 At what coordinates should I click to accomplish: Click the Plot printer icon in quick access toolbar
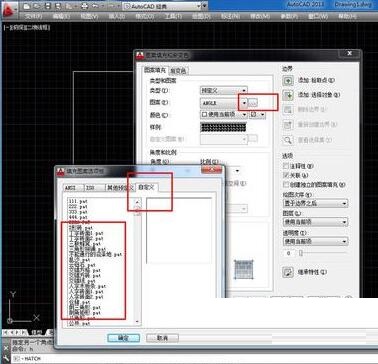click(85, 6)
